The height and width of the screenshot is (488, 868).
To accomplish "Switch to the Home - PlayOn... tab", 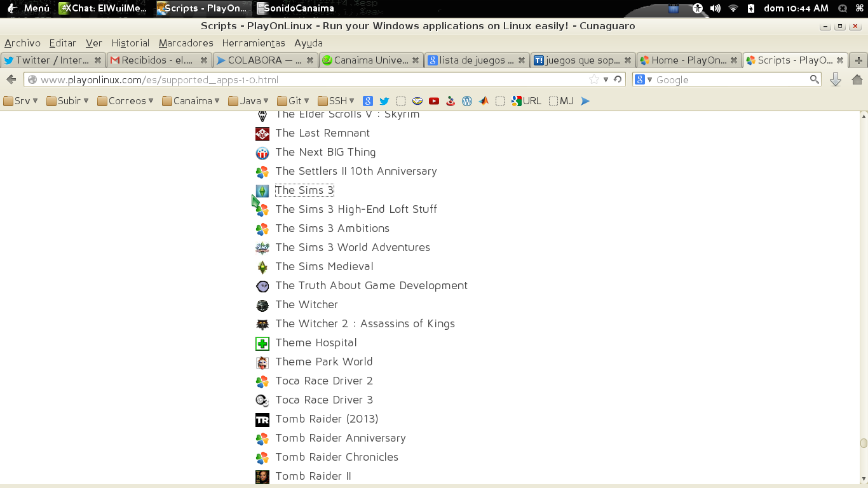I will 689,60.
